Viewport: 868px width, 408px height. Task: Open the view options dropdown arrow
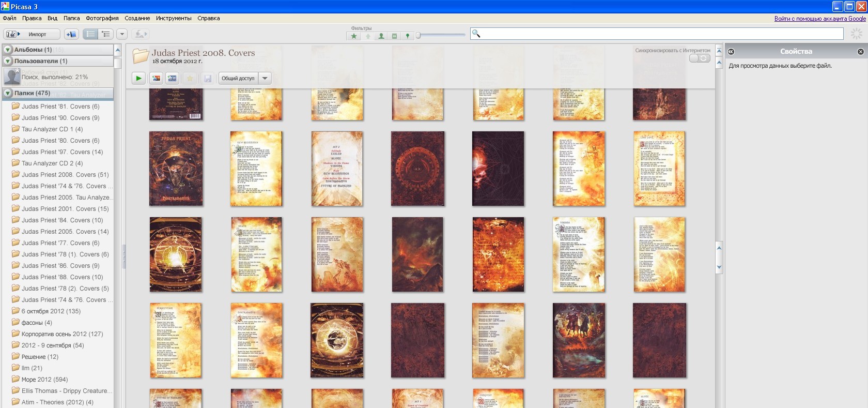(122, 34)
